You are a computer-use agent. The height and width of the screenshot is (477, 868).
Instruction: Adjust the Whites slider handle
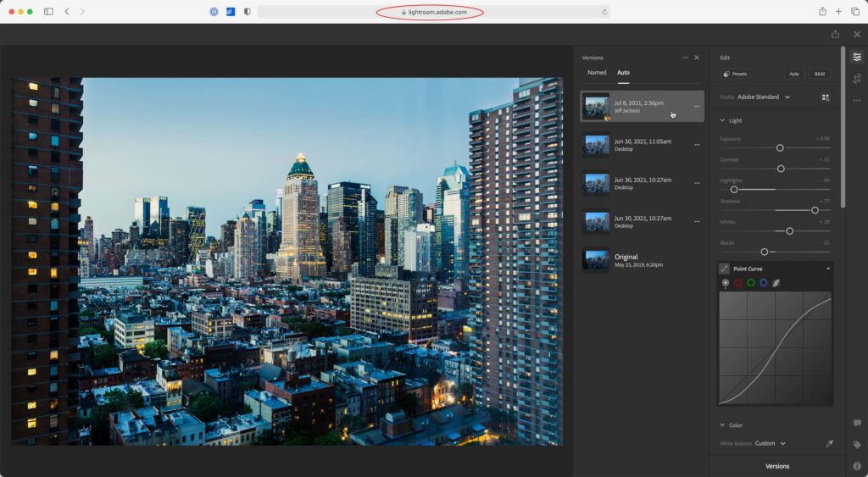(x=789, y=230)
